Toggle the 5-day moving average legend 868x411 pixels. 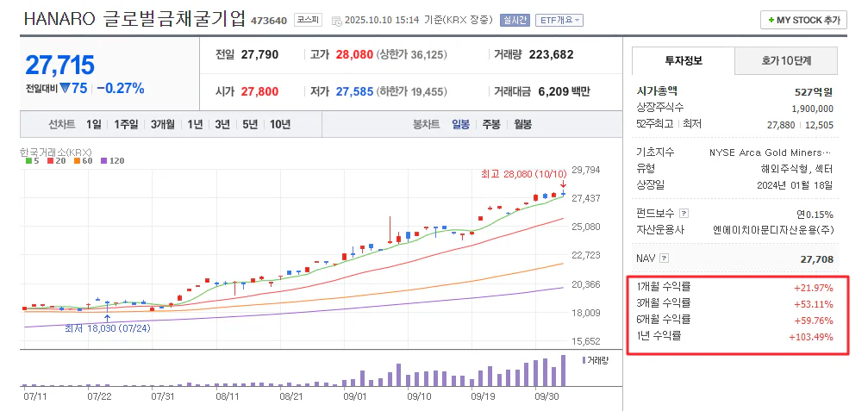33,160
